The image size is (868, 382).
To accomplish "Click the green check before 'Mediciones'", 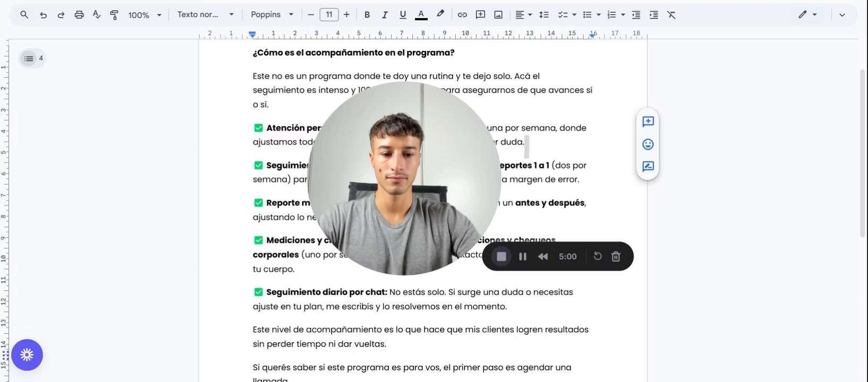I will [258, 240].
